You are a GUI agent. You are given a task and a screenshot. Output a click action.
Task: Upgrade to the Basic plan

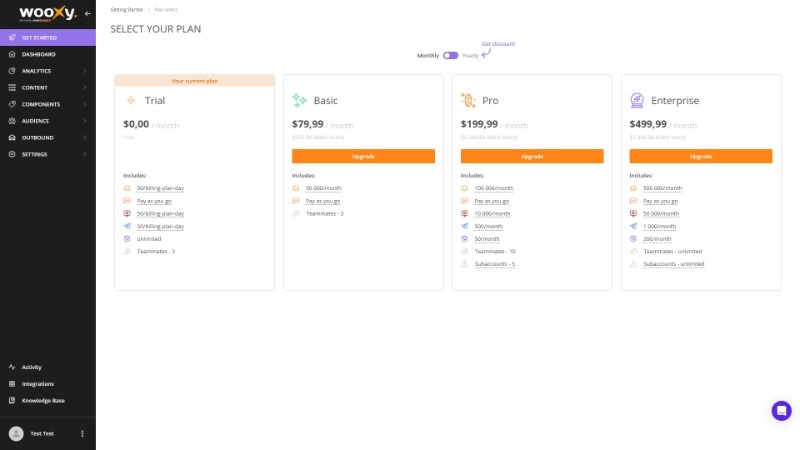click(x=363, y=156)
